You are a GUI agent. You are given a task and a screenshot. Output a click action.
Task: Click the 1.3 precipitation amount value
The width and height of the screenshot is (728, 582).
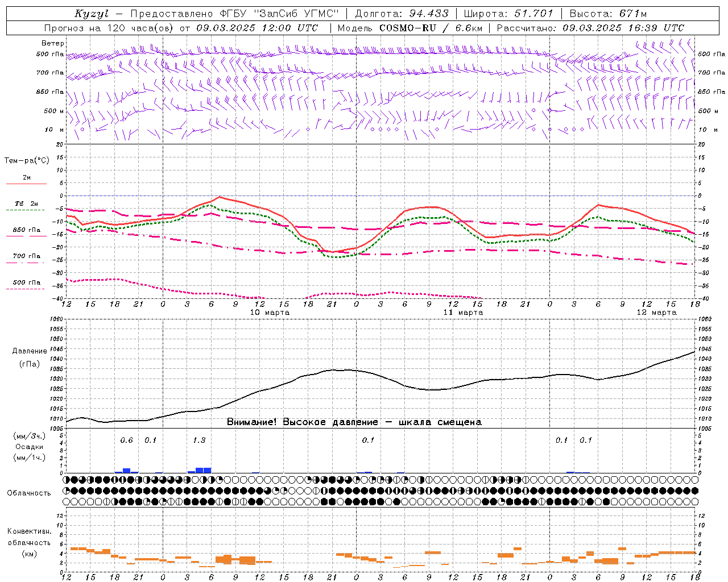point(199,440)
